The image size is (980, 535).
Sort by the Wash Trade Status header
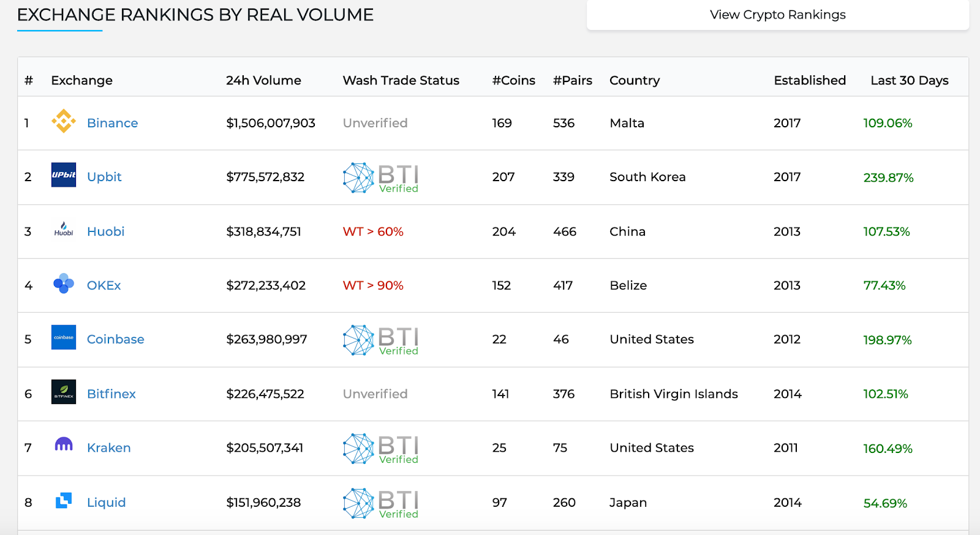point(401,80)
